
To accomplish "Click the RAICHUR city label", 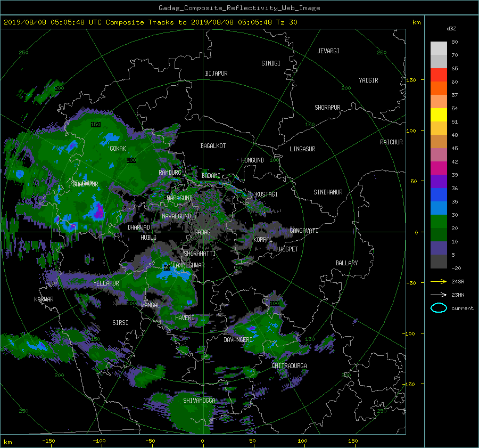I will click(x=391, y=142).
